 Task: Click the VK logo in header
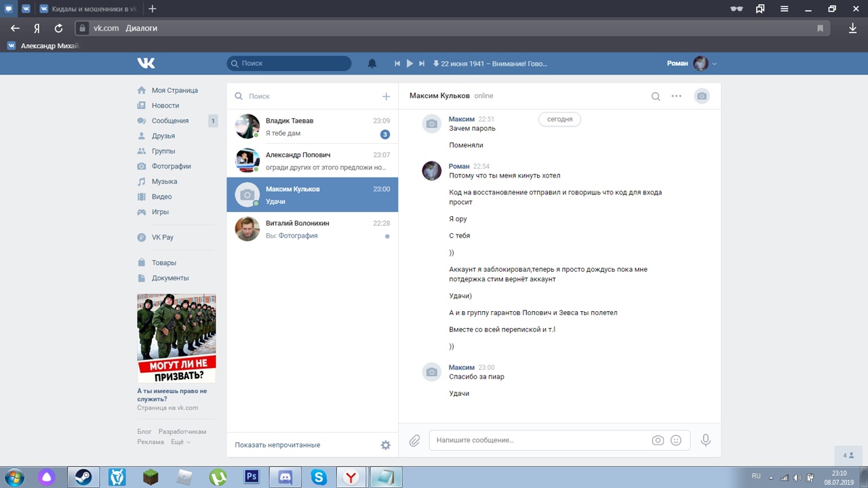click(x=146, y=63)
